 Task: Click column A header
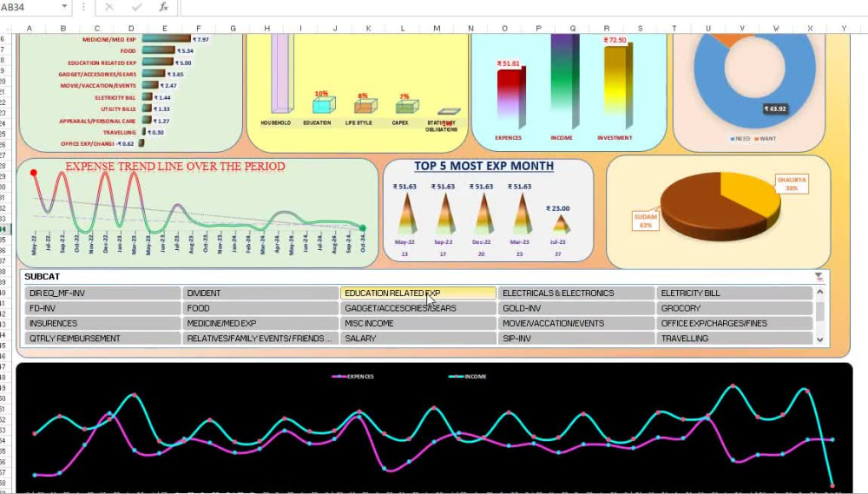coord(29,29)
